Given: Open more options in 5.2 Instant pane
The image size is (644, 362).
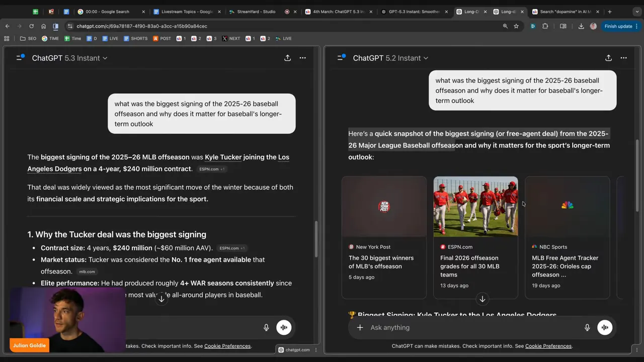Looking at the screenshot, I should point(623,58).
